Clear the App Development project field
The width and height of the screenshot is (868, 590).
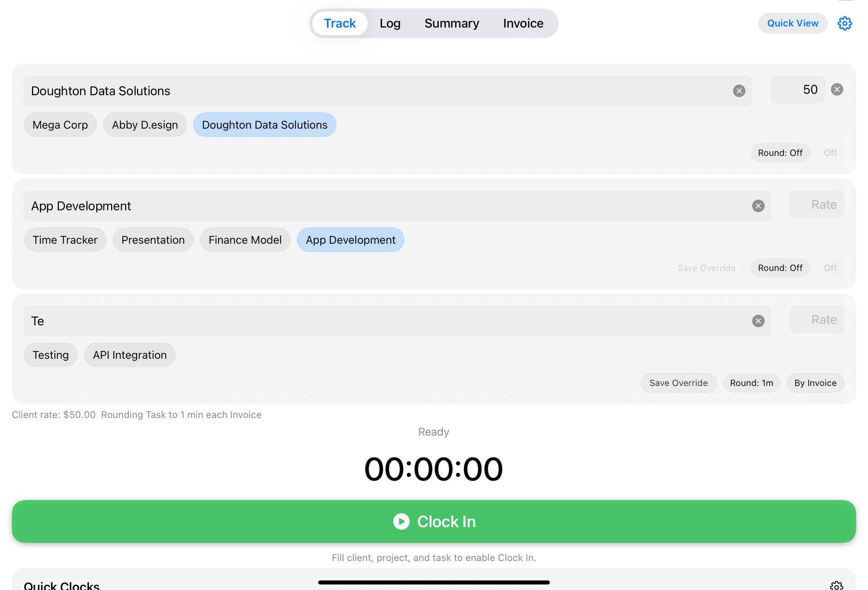758,205
